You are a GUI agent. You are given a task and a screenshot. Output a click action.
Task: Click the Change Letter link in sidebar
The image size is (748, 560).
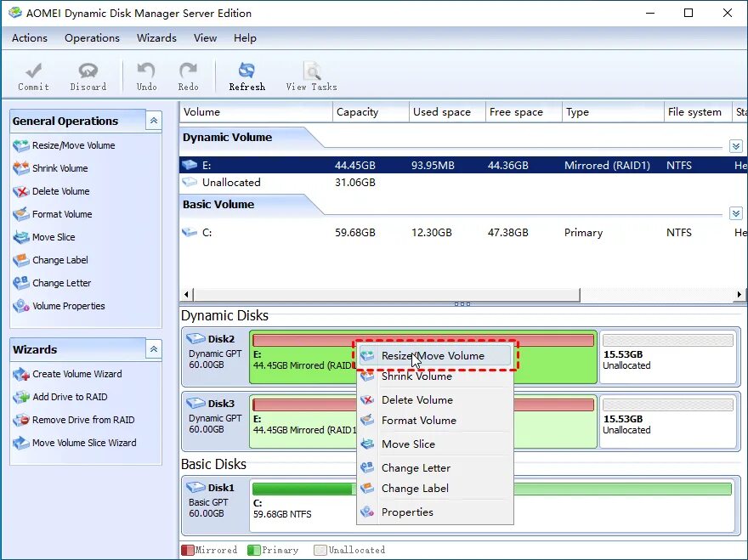pyautogui.click(x=61, y=283)
